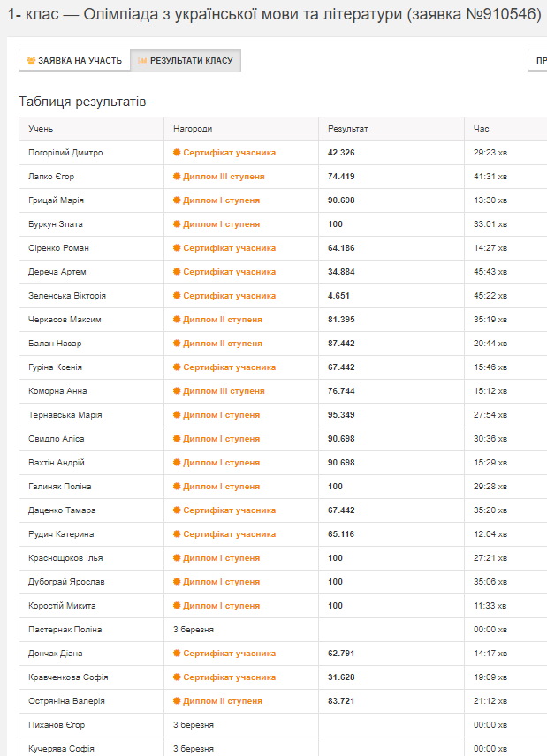Screen dimensions: 547x756
Task: Click the Результат column header
Action: pyautogui.click(x=347, y=129)
